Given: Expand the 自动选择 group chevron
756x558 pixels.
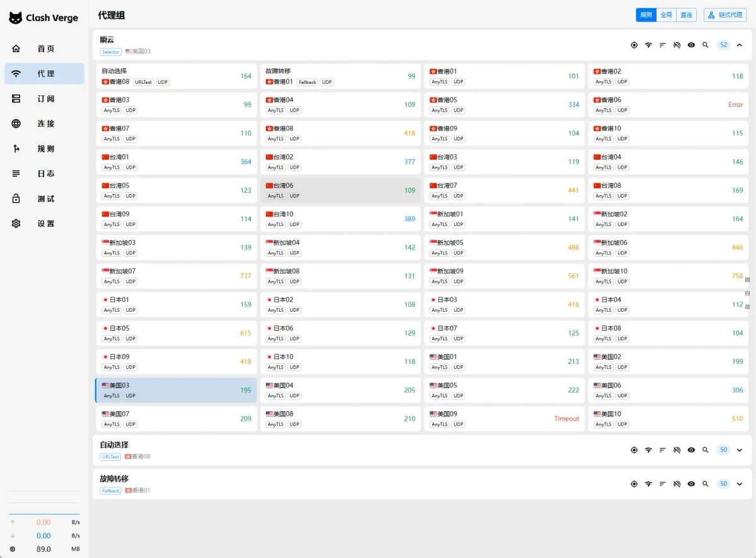Looking at the screenshot, I should [740, 450].
